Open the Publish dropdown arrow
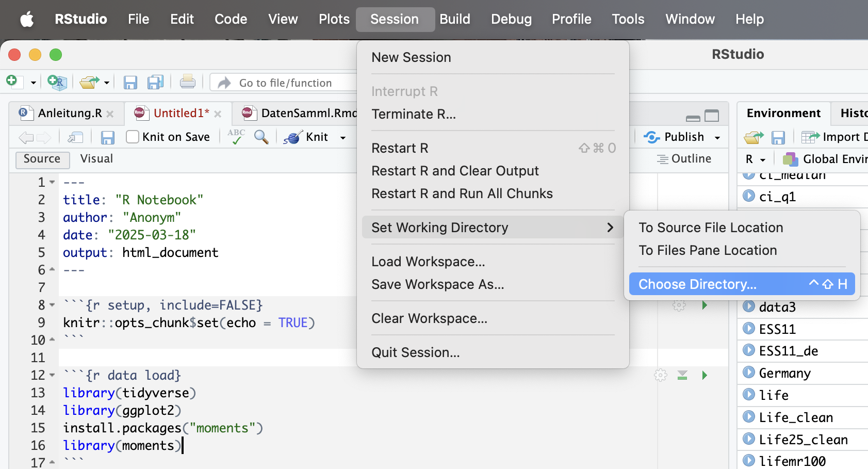The height and width of the screenshot is (469, 868). point(717,137)
